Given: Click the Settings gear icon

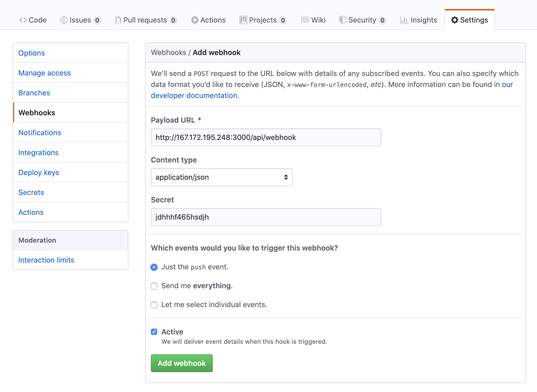Looking at the screenshot, I should (455, 20).
